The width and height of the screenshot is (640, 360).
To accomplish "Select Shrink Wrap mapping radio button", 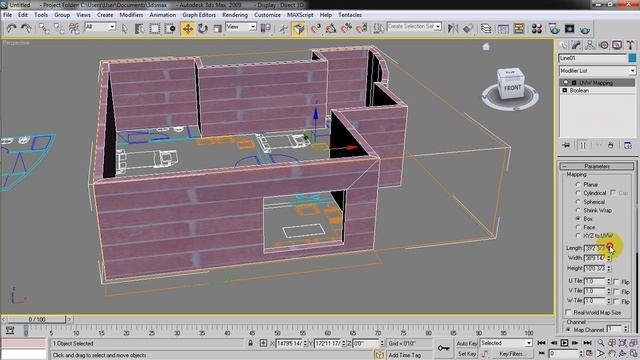I will tap(578, 210).
